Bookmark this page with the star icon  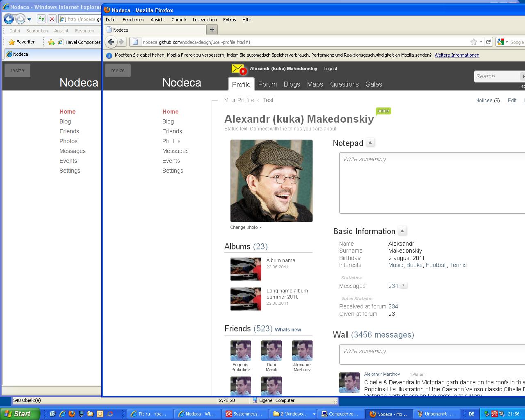474,42
